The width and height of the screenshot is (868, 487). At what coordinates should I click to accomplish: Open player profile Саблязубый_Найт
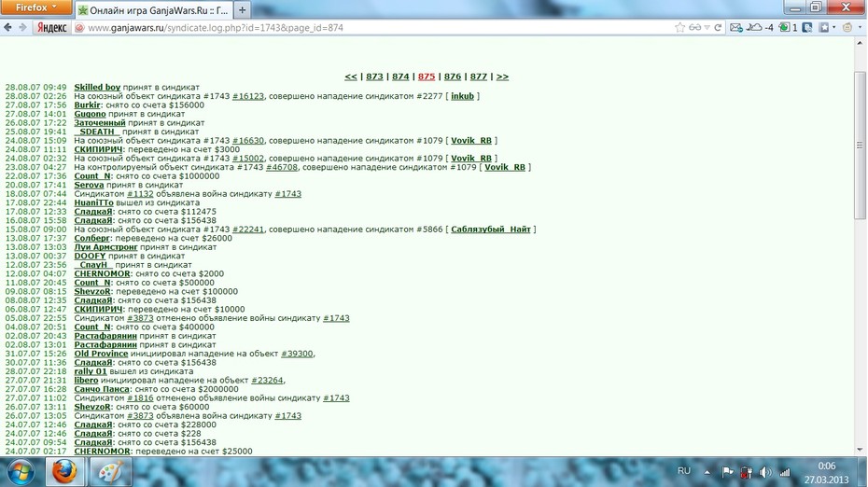click(490, 230)
